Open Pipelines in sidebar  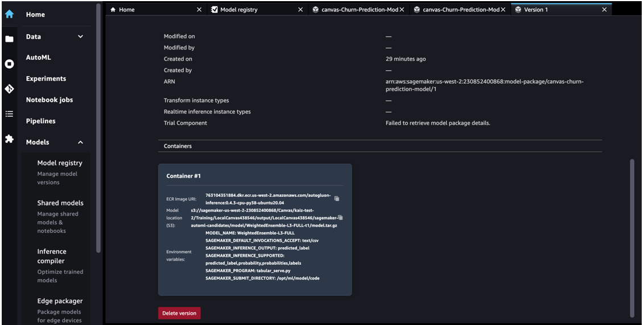(x=40, y=121)
